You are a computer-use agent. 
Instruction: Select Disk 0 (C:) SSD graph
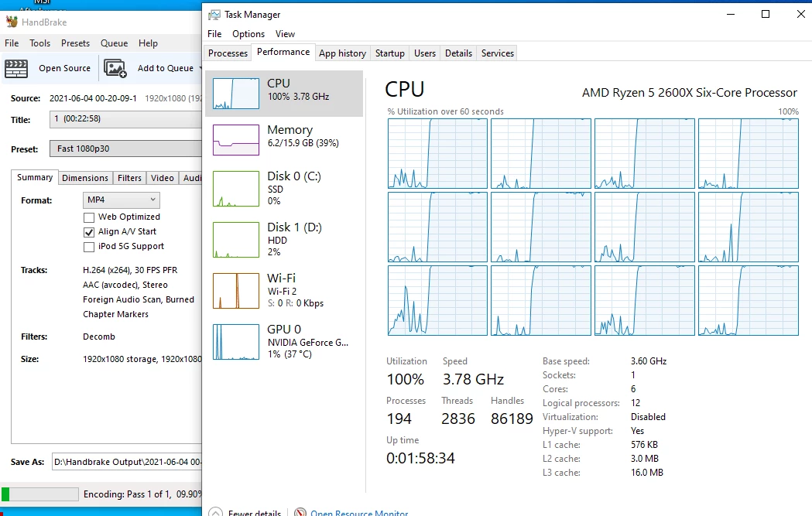coord(236,189)
